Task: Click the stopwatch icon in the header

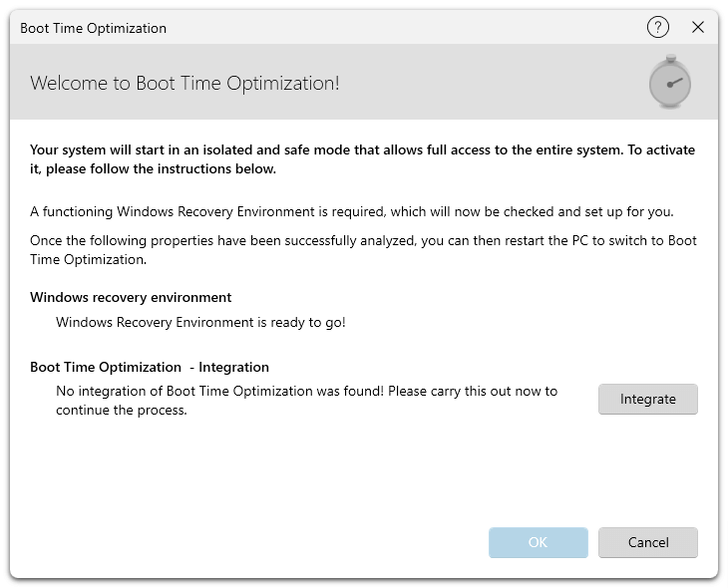Action: 669,83
